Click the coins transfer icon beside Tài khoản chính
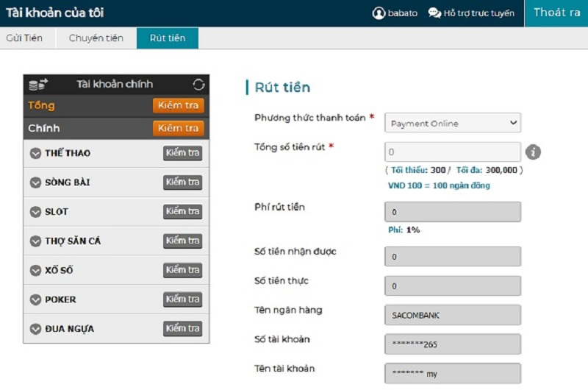Image resolution: width=588 pixels, height=390 pixels. (37, 85)
